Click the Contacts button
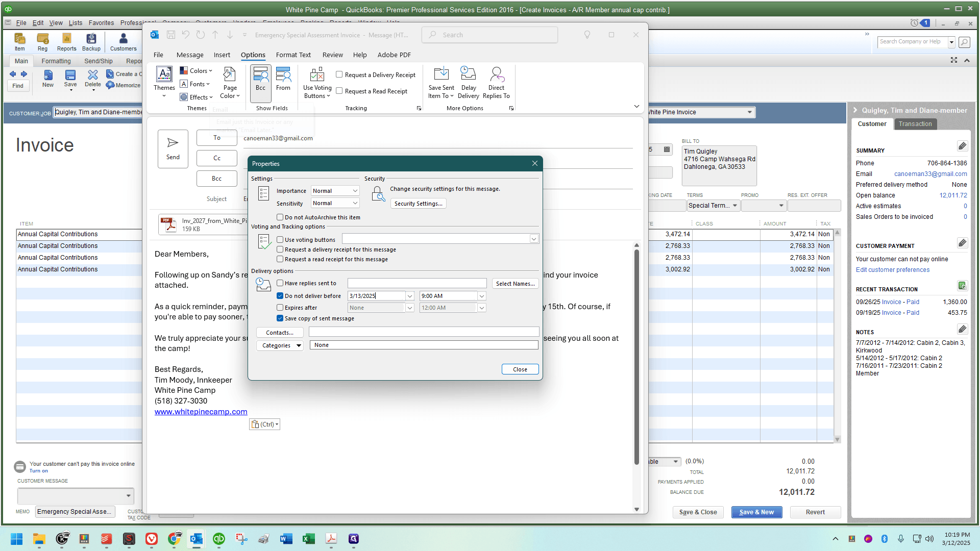Viewport: 980px width, 551px height. point(280,333)
